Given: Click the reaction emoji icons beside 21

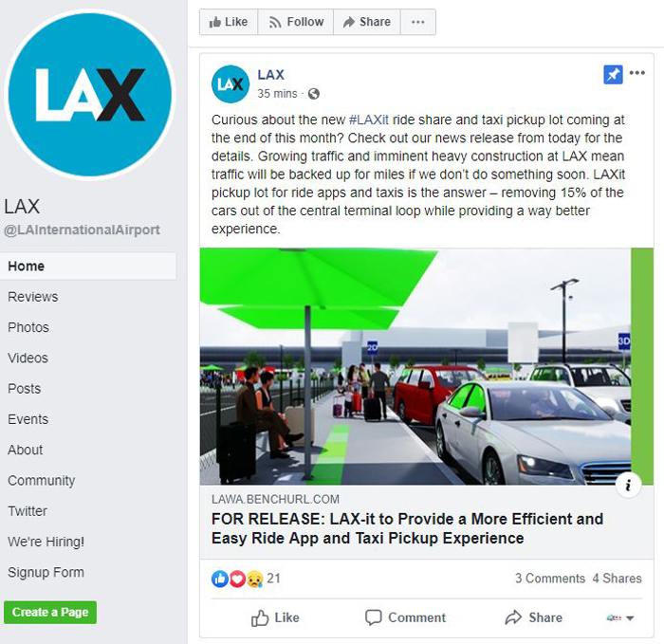Looking at the screenshot, I should point(237,579).
